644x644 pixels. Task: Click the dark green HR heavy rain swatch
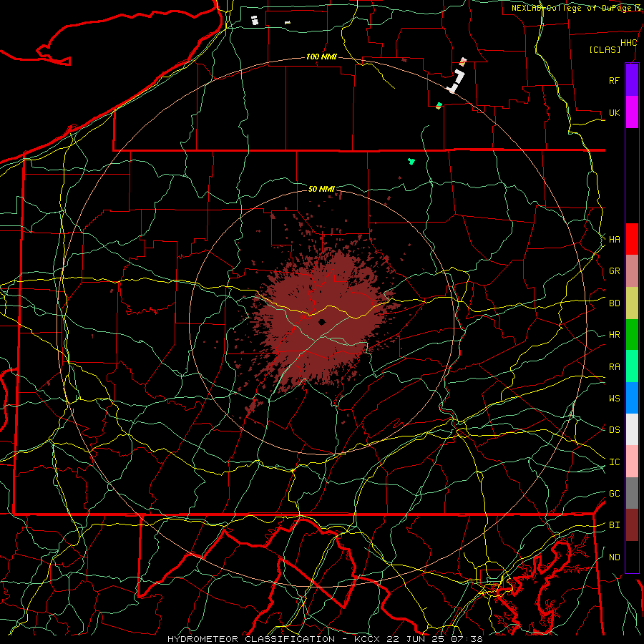pyautogui.click(x=632, y=335)
